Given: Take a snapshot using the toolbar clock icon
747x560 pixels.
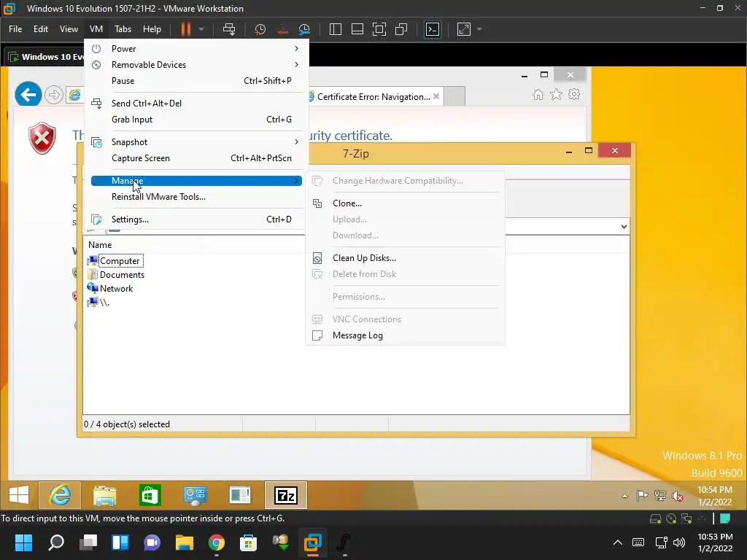Looking at the screenshot, I should 260,29.
